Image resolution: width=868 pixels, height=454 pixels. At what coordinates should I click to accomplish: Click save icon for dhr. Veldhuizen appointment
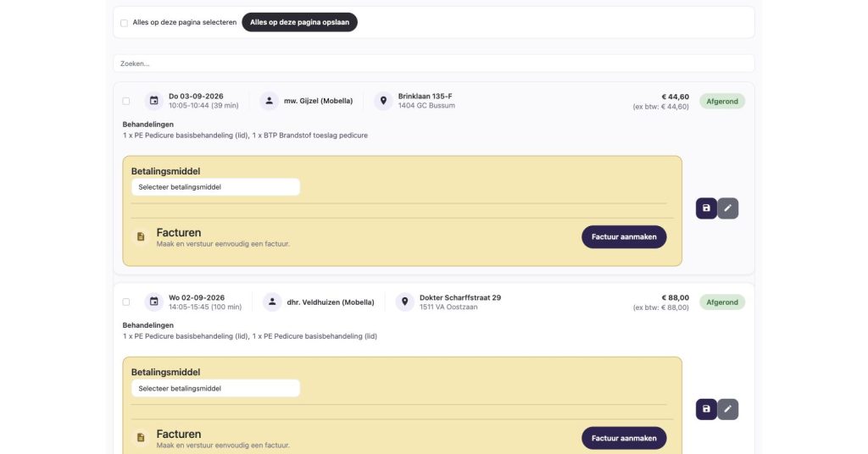pos(706,409)
